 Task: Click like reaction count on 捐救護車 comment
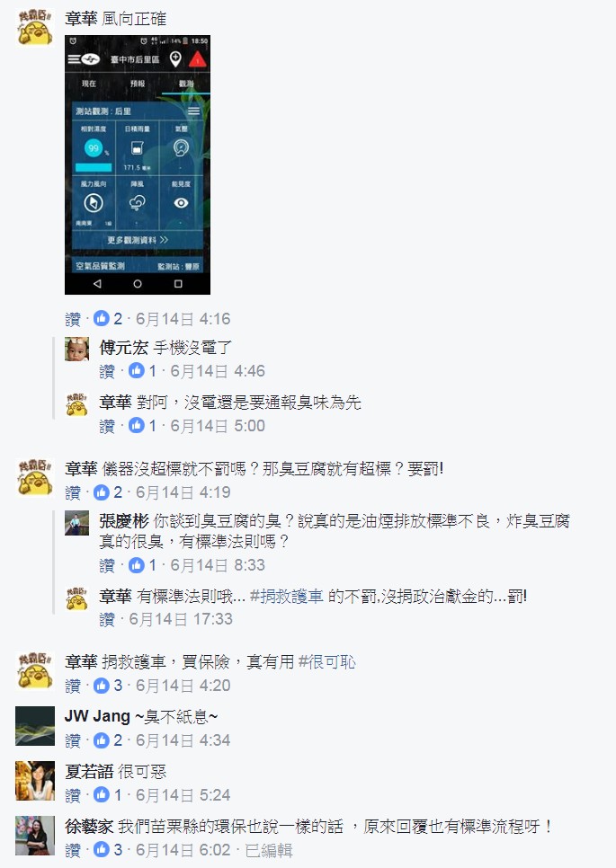click(108, 686)
